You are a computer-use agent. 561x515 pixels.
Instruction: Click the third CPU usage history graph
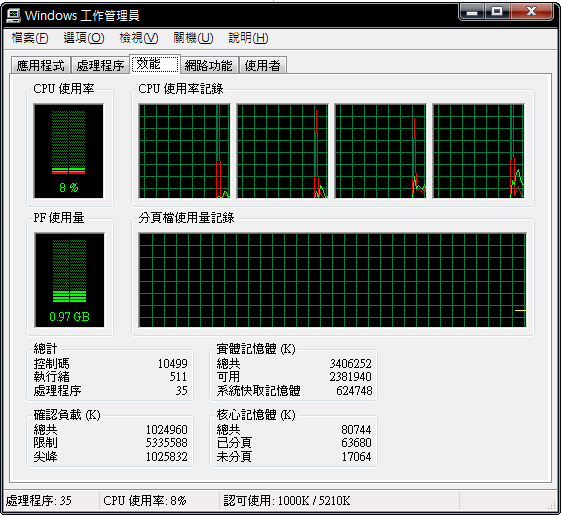click(x=380, y=151)
